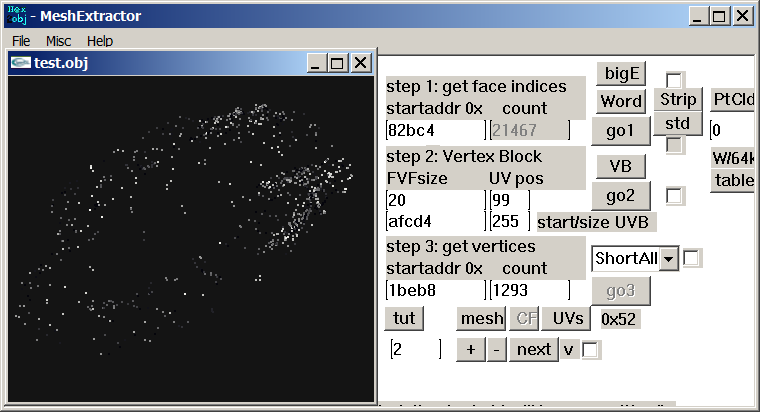Click the std button
Viewport: 760px width, 412px height.
tap(678, 123)
